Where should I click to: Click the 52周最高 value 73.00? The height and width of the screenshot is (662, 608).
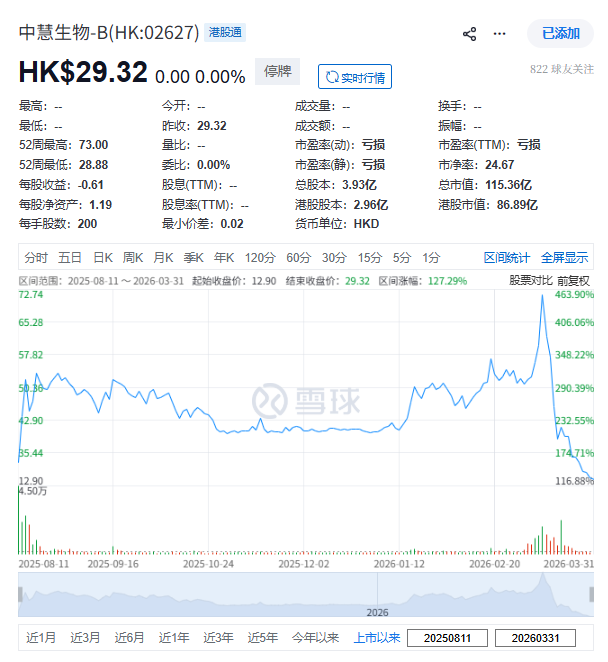point(93,145)
